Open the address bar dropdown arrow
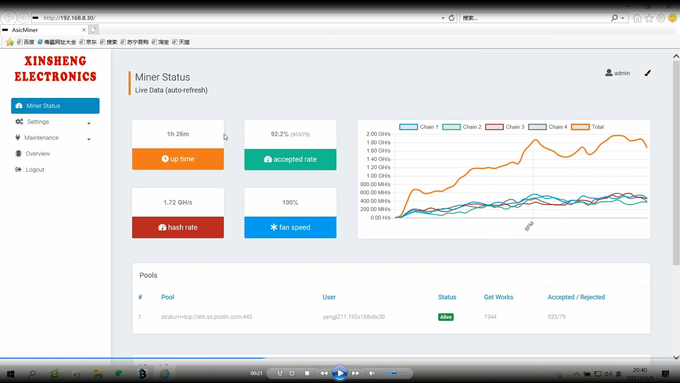This screenshot has width=680, height=383. [443, 18]
